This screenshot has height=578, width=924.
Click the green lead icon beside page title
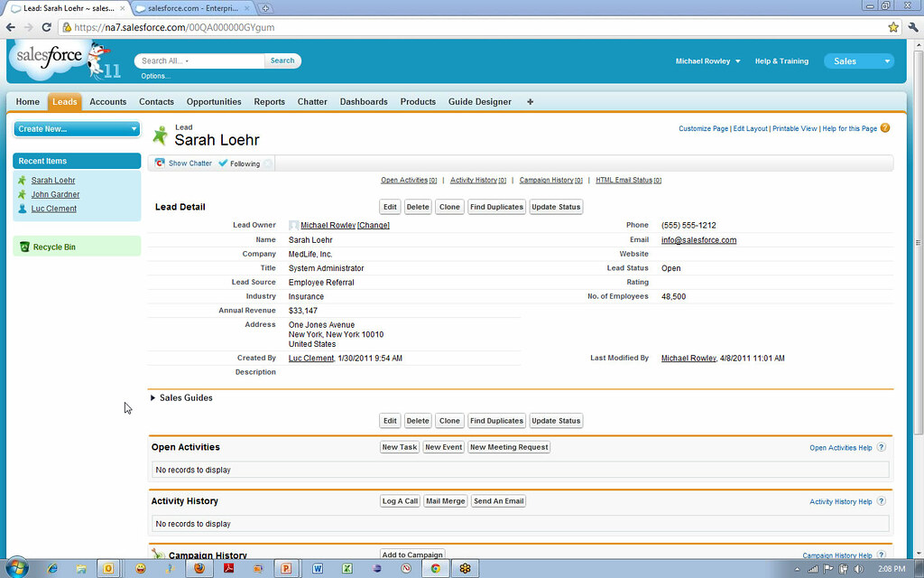(x=160, y=135)
